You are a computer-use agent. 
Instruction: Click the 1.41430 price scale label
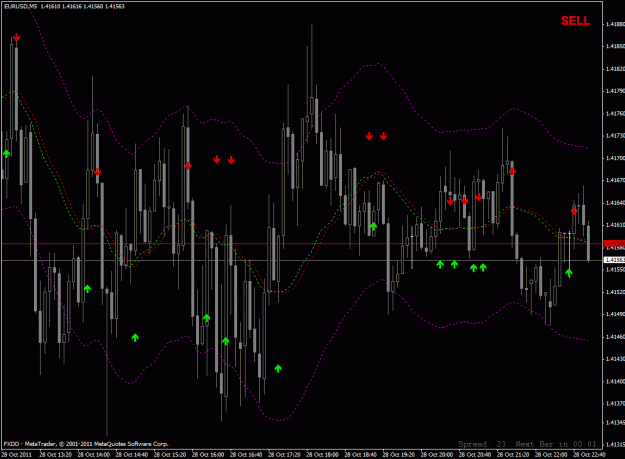coord(615,359)
